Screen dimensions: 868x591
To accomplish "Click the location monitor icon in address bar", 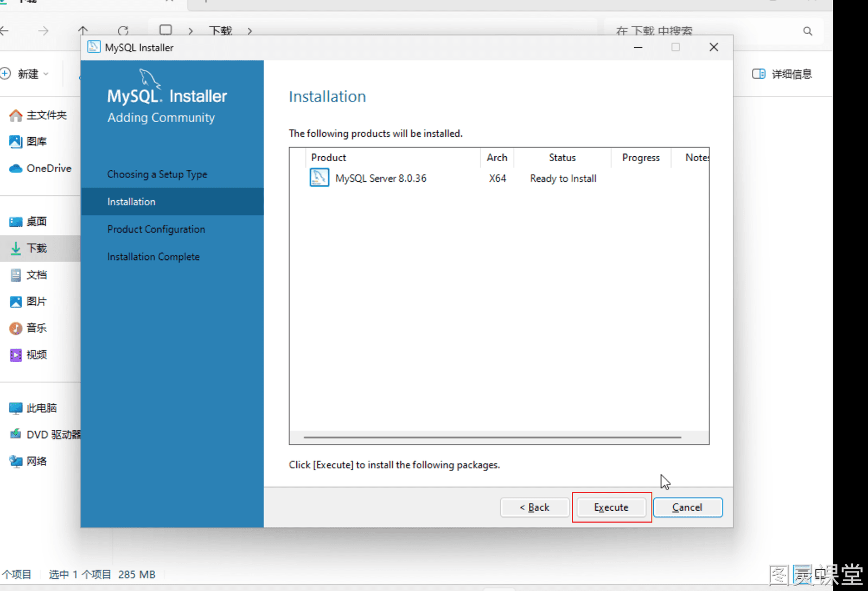I will [166, 30].
